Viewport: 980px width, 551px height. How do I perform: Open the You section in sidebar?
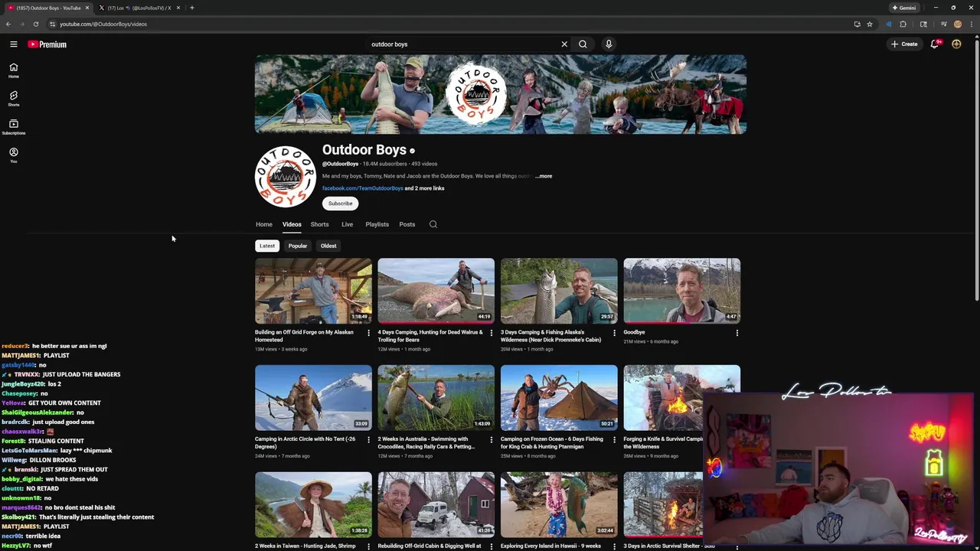[x=13, y=155]
